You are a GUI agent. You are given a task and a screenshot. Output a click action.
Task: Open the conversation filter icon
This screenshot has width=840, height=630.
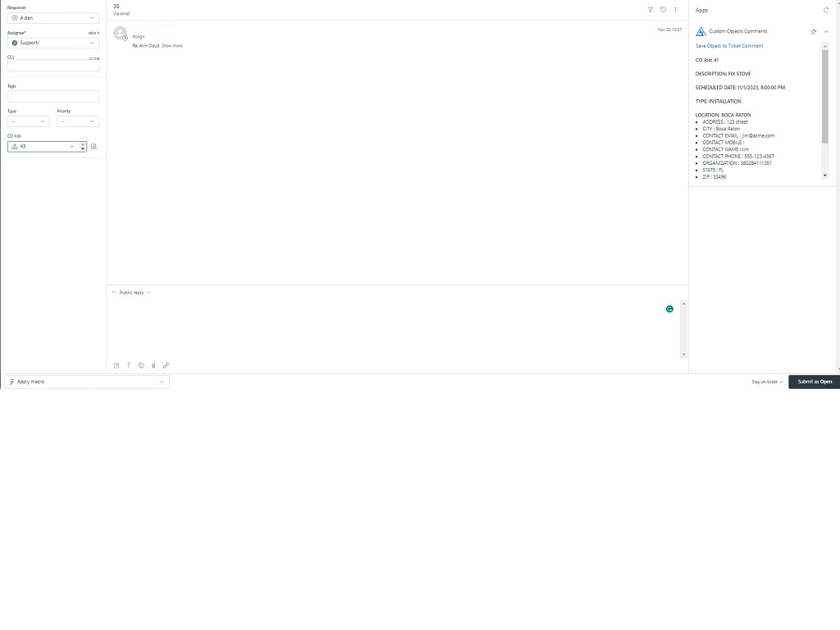(x=651, y=10)
